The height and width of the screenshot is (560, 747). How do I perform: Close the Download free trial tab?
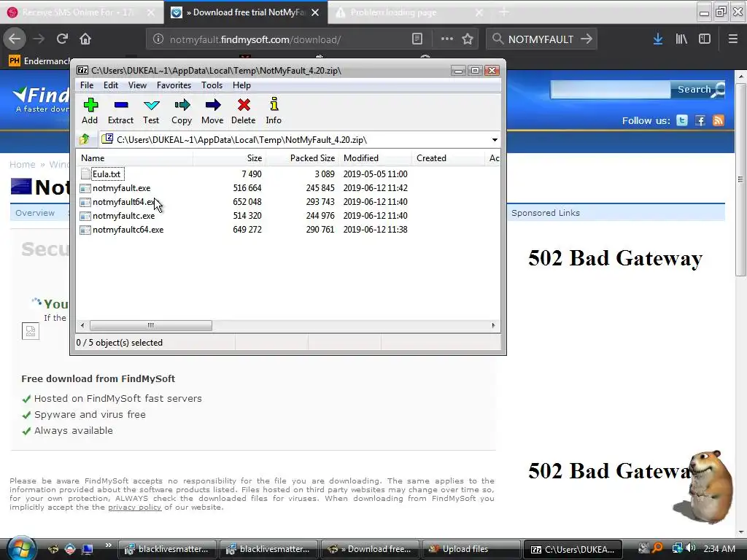(315, 12)
